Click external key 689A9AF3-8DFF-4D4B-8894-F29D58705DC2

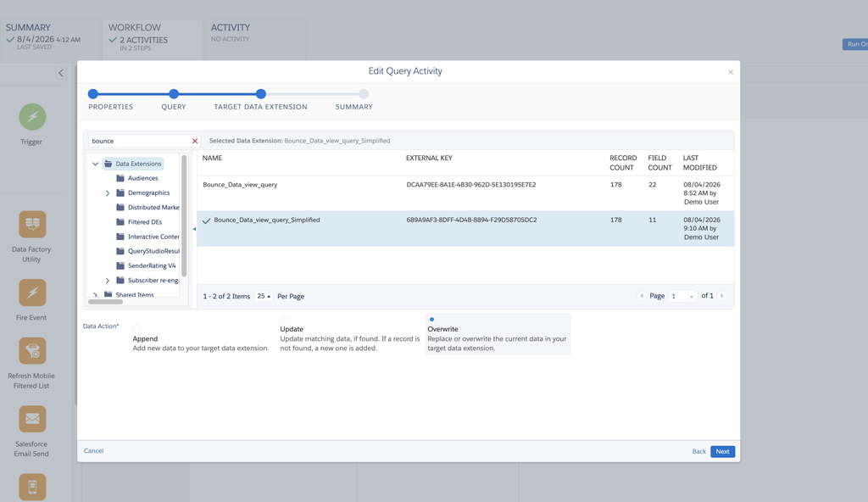(471, 220)
